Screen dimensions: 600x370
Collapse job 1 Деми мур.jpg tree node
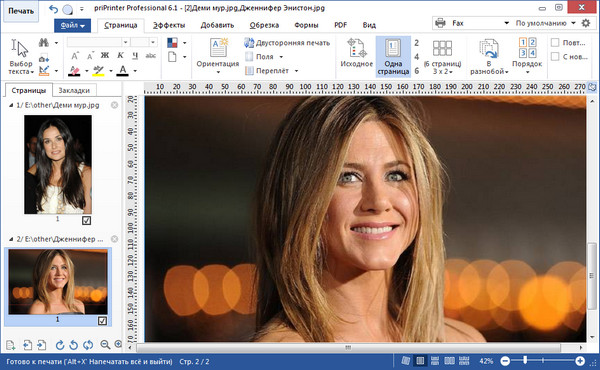pyautogui.click(x=11, y=105)
